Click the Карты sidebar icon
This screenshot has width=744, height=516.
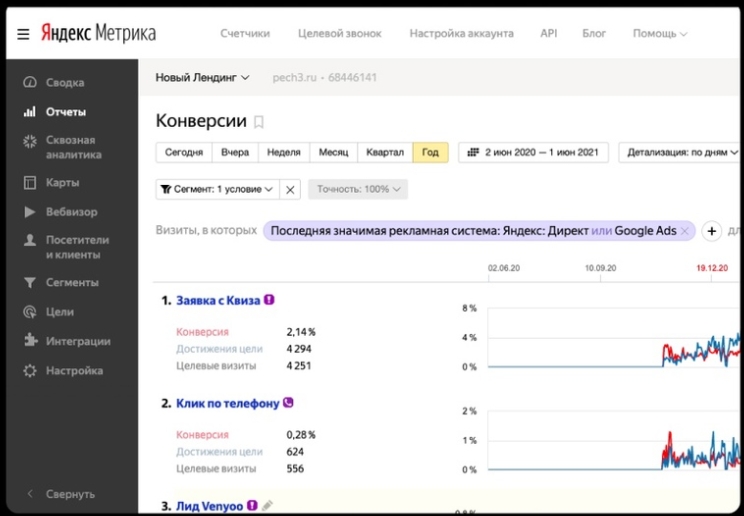tap(30, 183)
